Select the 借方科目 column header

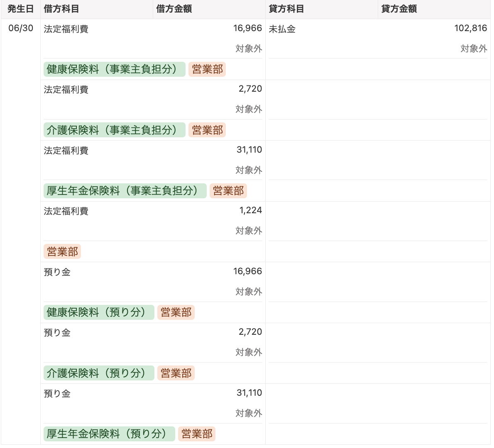[97, 9]
